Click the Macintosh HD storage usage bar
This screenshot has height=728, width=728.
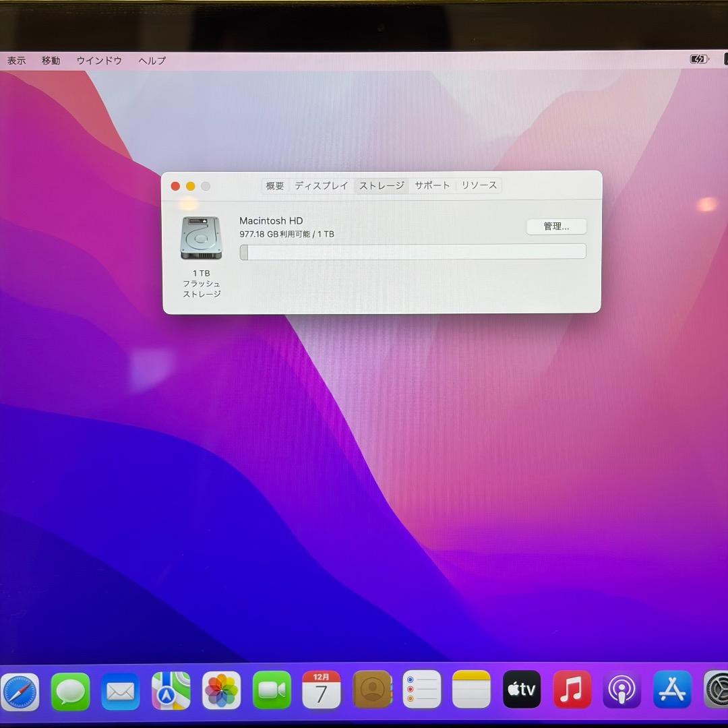[413, 251]
